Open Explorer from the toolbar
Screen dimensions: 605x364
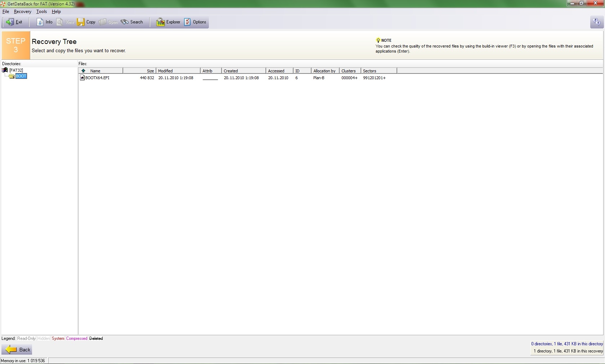168,22
